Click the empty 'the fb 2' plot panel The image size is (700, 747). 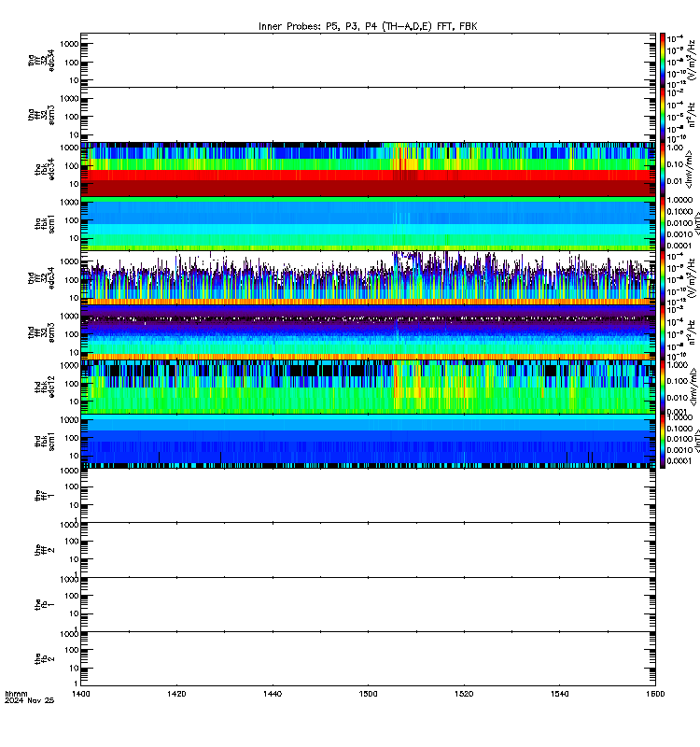[x=368, y=659]
